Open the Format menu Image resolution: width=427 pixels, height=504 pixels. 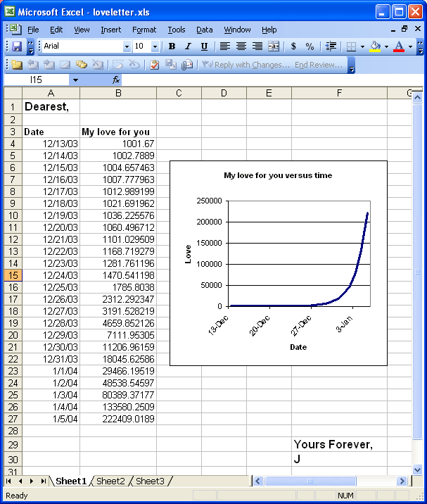click(x=144, y=30)
